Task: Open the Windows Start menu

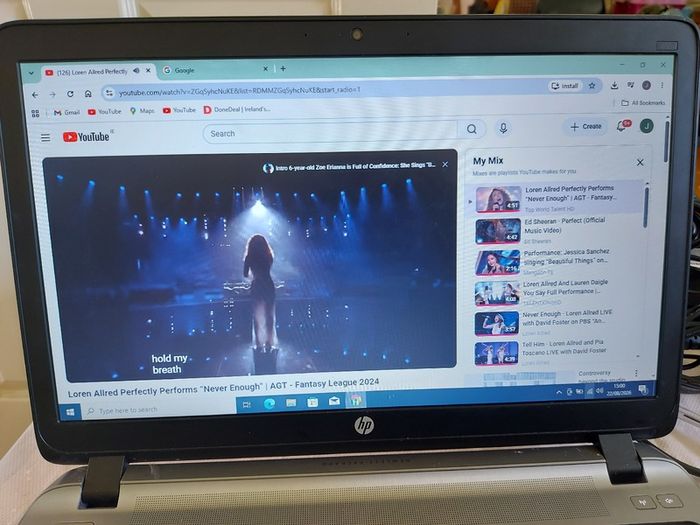Action: pos(70,412)
